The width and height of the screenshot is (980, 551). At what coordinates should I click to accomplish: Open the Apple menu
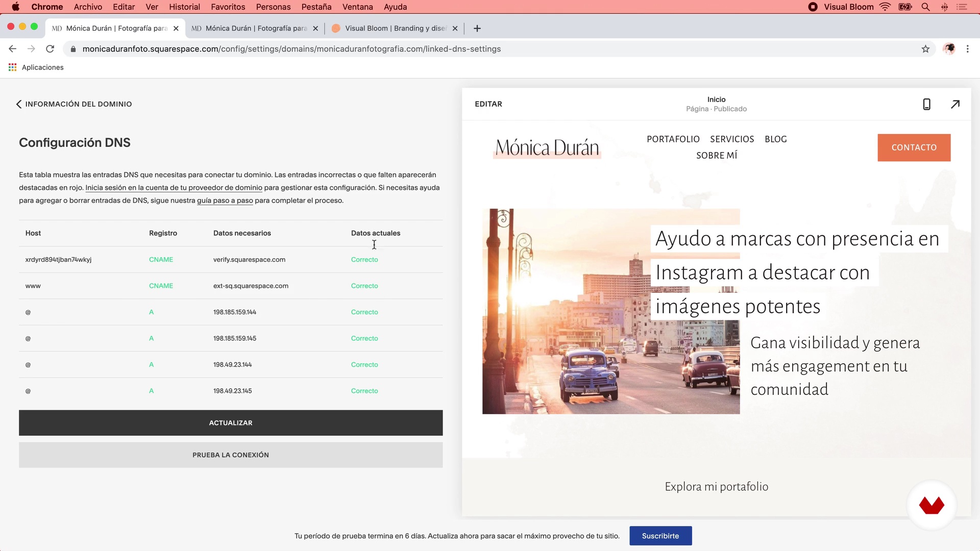(15, 7)
